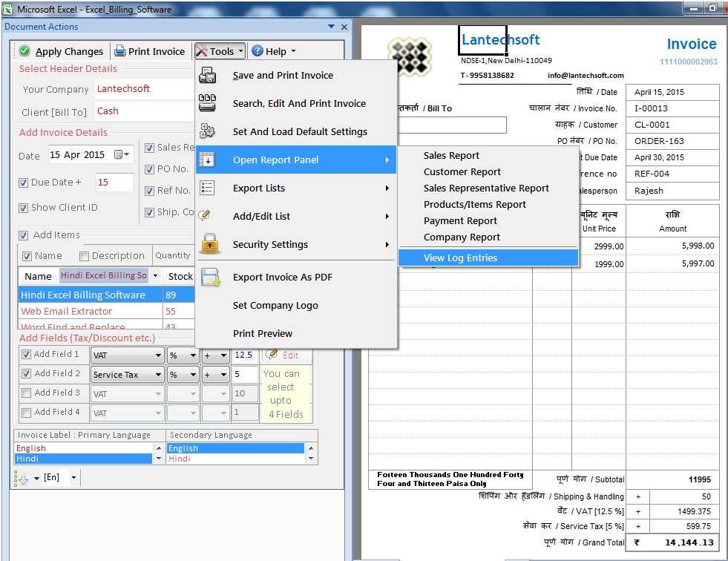
Task: Select Set Company Logo menu entry
Action: (296, 305)
